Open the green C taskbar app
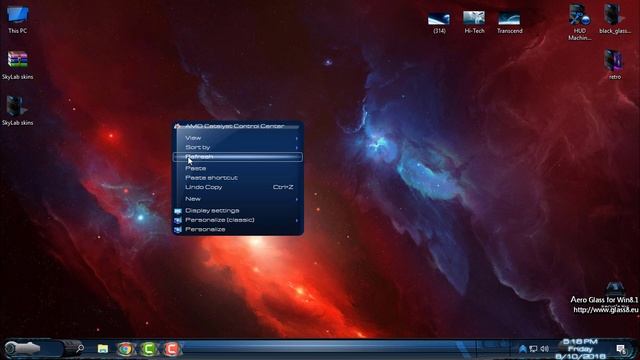The height and width of the screenshot is (360, 640). coord(149,349)
